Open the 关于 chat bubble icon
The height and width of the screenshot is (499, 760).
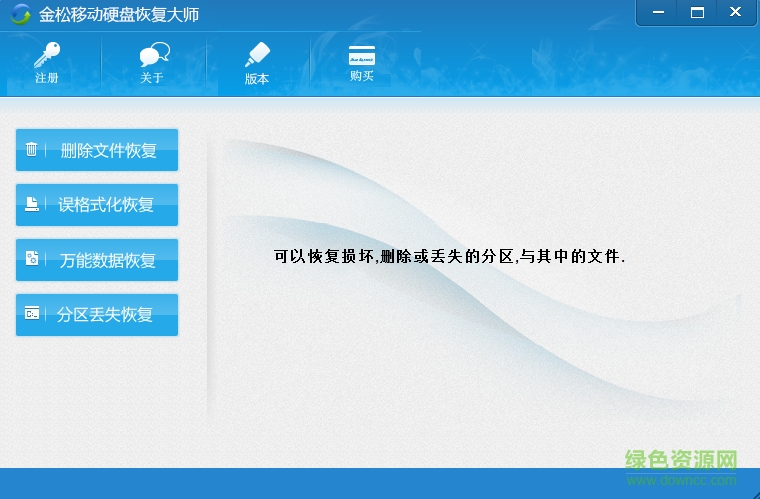tap(155, 54)
